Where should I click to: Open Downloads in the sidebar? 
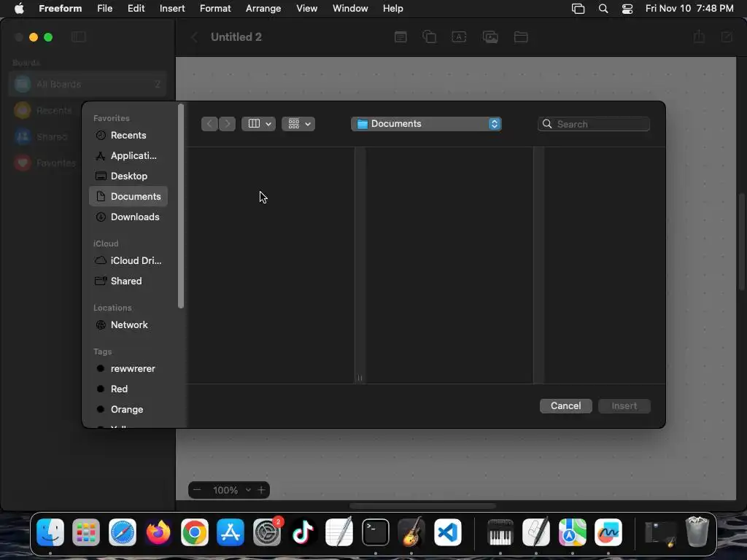click(128, 217)
